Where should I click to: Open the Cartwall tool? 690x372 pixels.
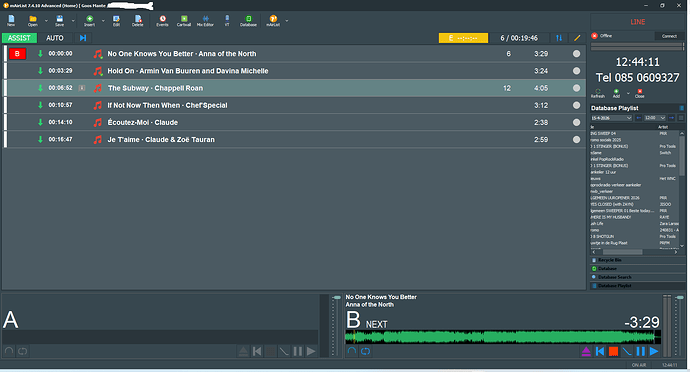tap(184, 20)
